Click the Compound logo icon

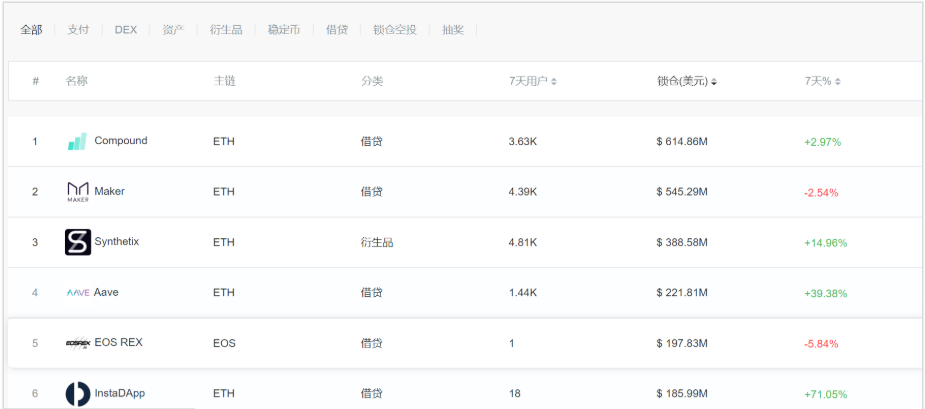coord(77,141)
